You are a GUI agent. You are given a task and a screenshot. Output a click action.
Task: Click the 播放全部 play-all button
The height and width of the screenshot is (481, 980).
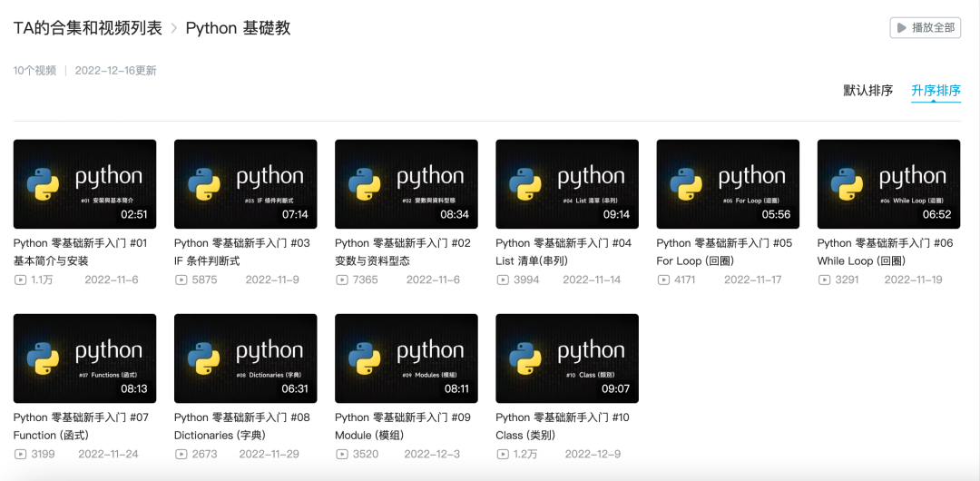pos(925,27)
